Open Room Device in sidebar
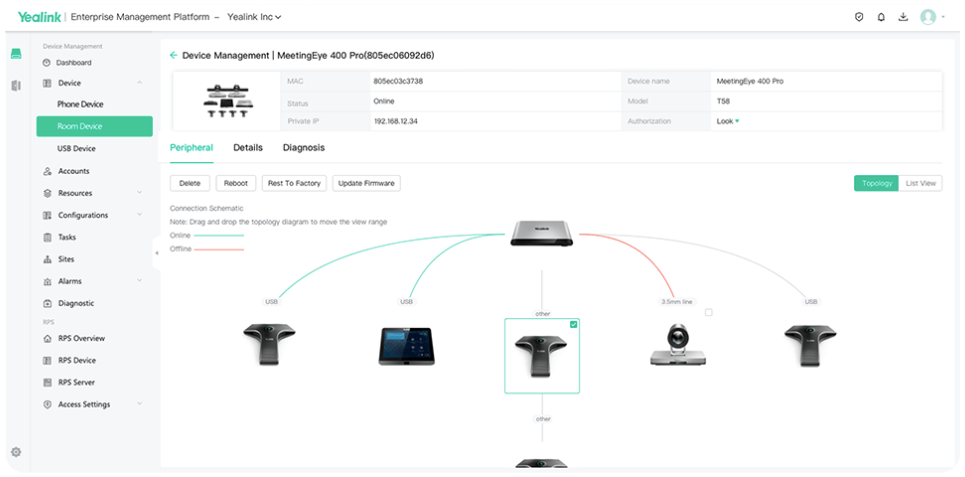Screen dimensions: 965x477 pyautogui.click(x=94, y=126)
